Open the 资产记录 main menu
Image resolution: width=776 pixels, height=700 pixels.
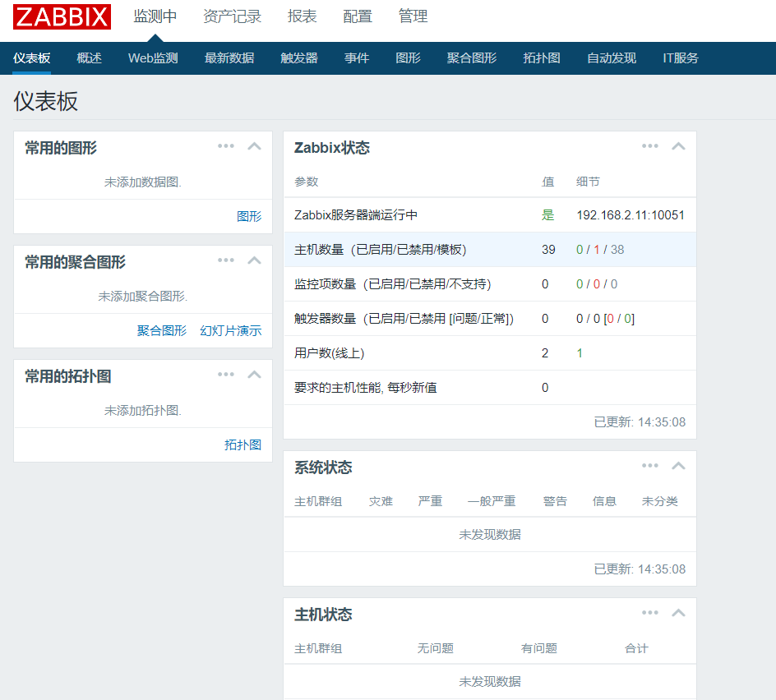(x=232, y=16)
